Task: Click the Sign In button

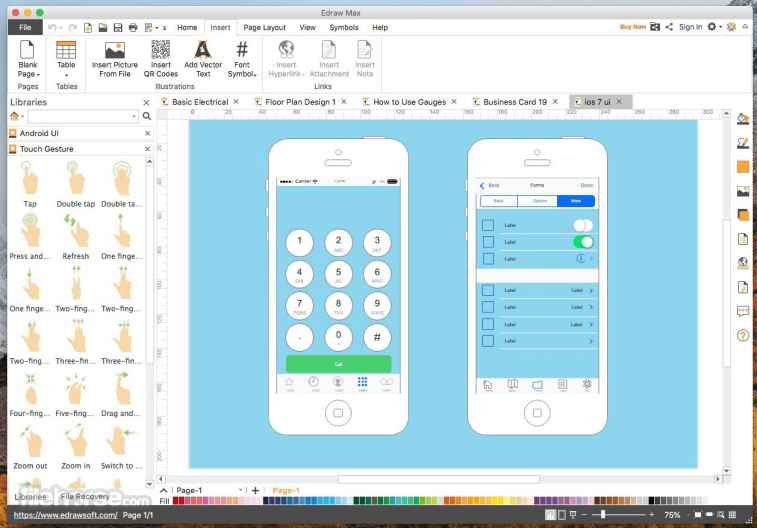Action: [x=690, y=27]
